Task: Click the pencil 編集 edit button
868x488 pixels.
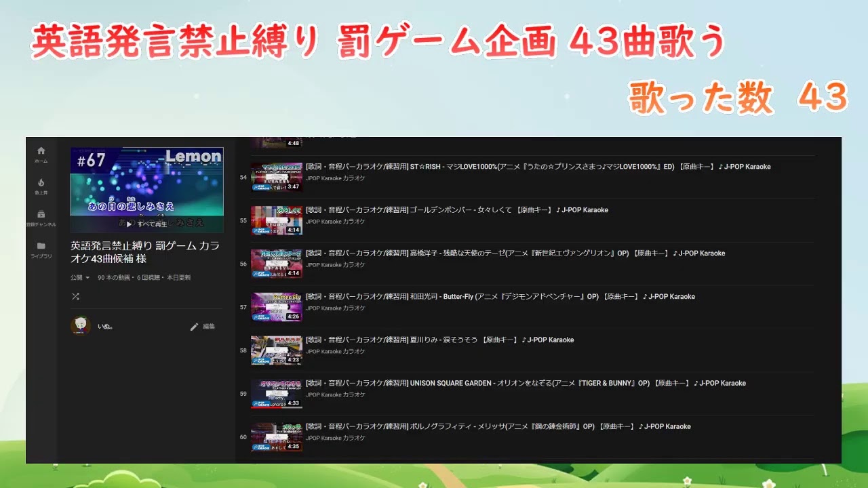Action: pos(202,326)
